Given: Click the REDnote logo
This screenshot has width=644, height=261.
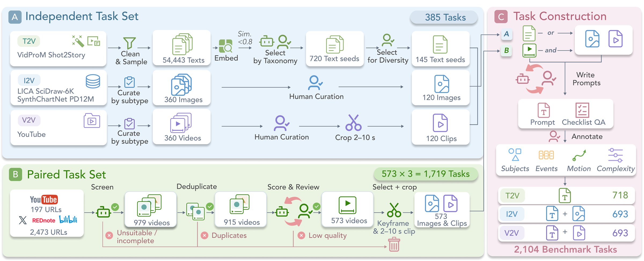Looking at the screenshot, I should [x=44, y=220].
